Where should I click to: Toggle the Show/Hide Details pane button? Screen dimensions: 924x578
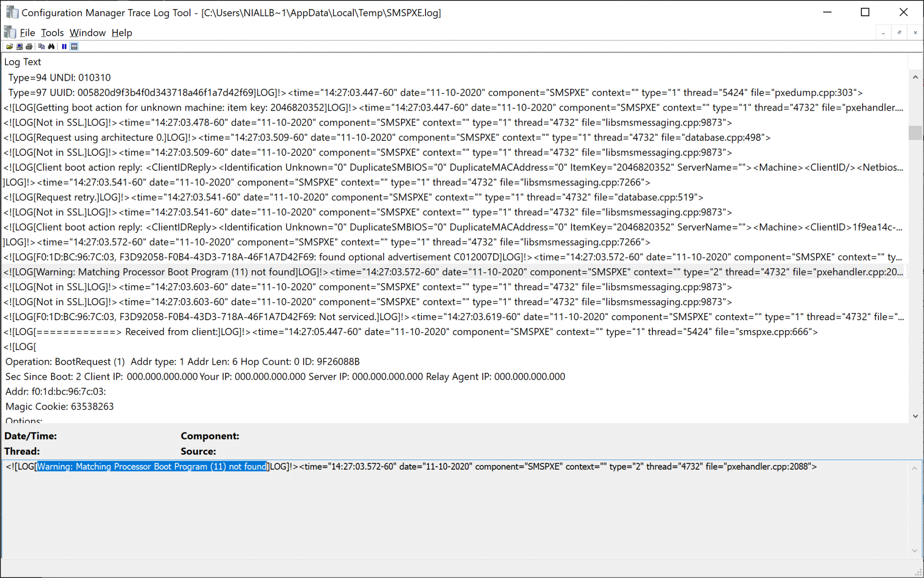(x=74, y=47)
